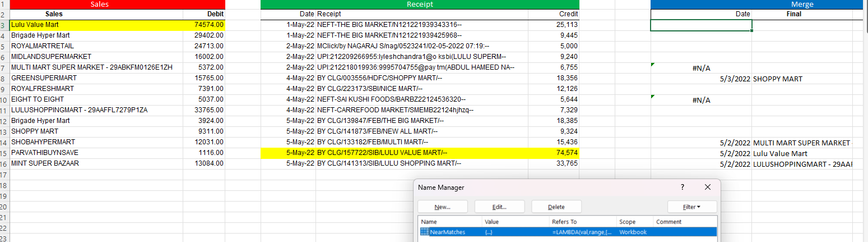Click the active empty cell under Merge Date
Viewport: 868px width, 242px height.
coord(701,25)
